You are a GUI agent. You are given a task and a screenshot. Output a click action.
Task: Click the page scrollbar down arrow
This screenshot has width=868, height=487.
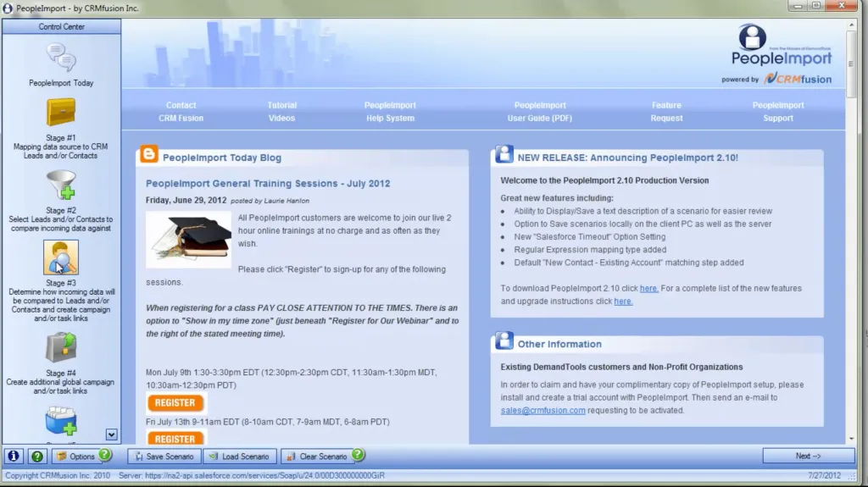(851, 439)
